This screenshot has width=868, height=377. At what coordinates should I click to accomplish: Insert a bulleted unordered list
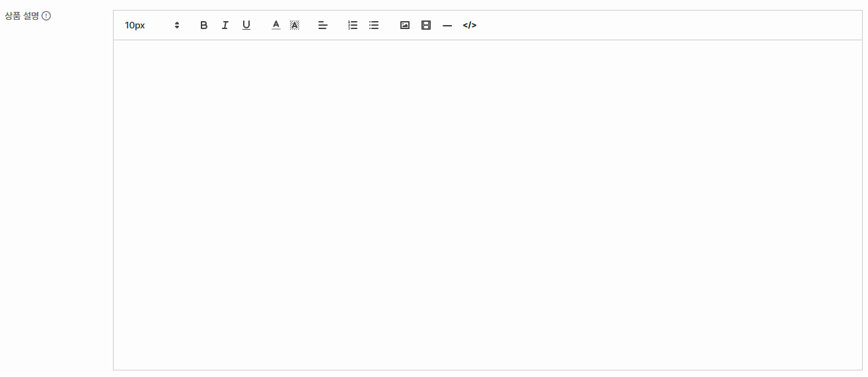(374, 25)
